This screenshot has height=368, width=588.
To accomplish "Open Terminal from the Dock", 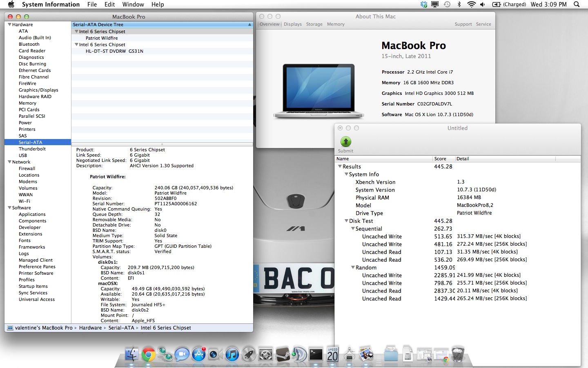I will (316, 354).
